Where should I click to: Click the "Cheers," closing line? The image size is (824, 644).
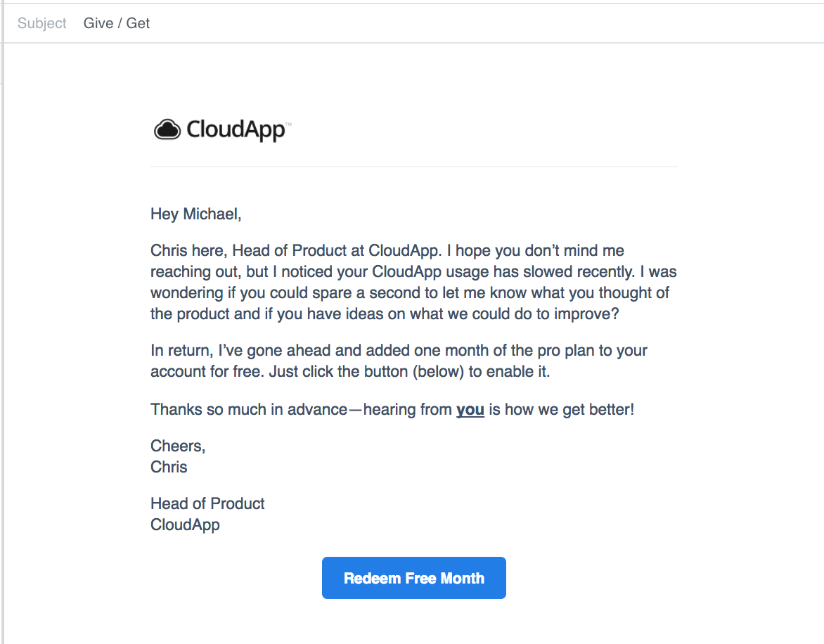pyautogui.click(x=177, y=446)
